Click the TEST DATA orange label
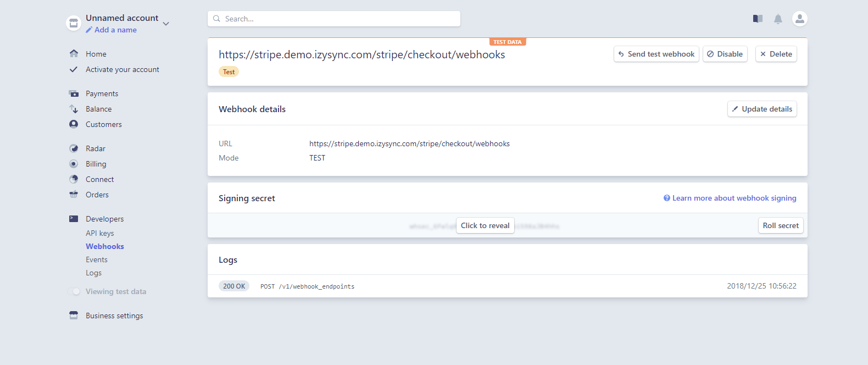The width and height of the screenshot is (868, 365). pos(508,42)
